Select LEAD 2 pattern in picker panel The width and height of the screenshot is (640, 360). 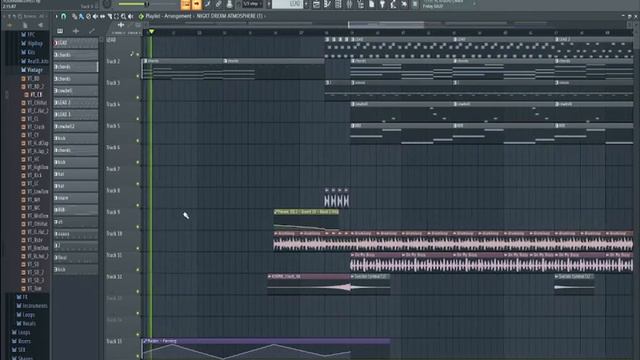click(76, 102)
